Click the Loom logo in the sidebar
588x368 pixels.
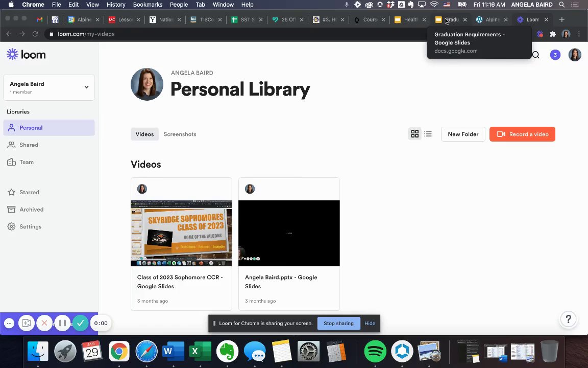[26, 55]
